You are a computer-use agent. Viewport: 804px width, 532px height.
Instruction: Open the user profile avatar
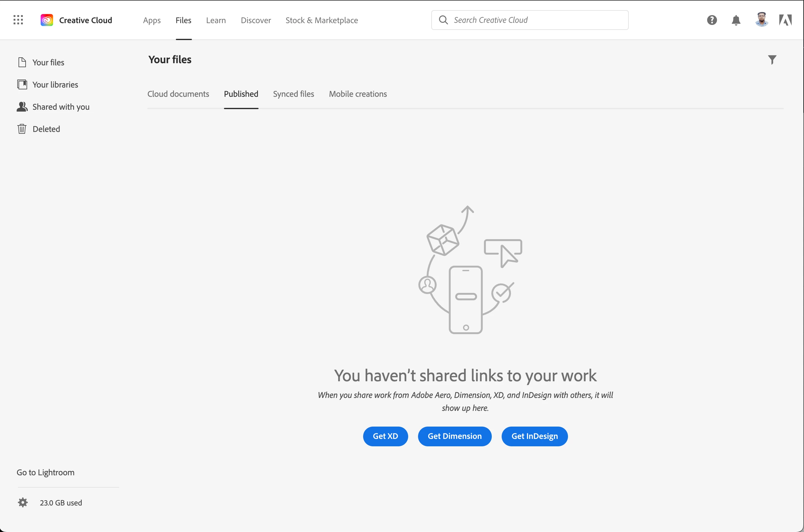(x=761, y=19)
